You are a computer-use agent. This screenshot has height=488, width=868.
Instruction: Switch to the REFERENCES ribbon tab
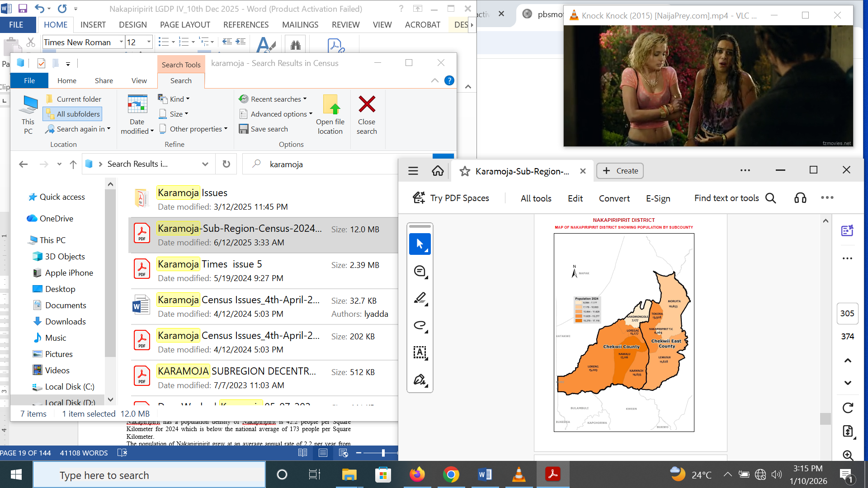coord(246,25)
